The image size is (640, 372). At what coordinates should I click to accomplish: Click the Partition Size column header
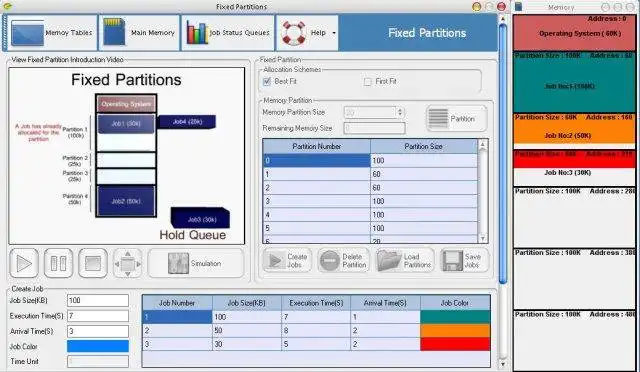[x=423, y=146]
